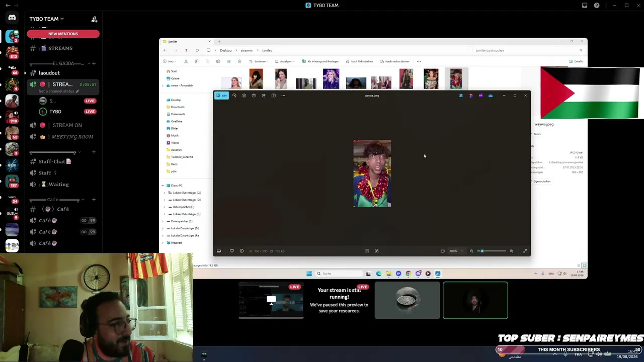Image resolution: width=644 pixels, height=362 pixels.
Task: Collapse the Dieser PC tree node
Action: (163, 186)
